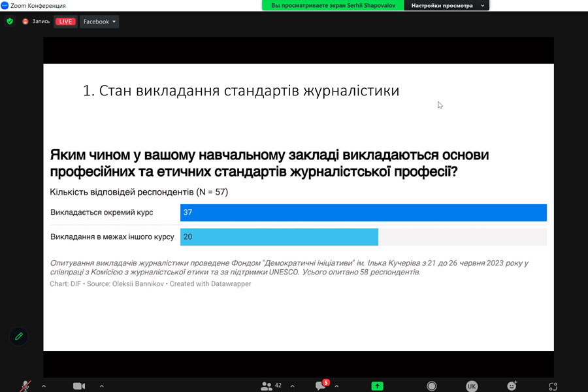Open the Facebook live stream dropdown

99,22
